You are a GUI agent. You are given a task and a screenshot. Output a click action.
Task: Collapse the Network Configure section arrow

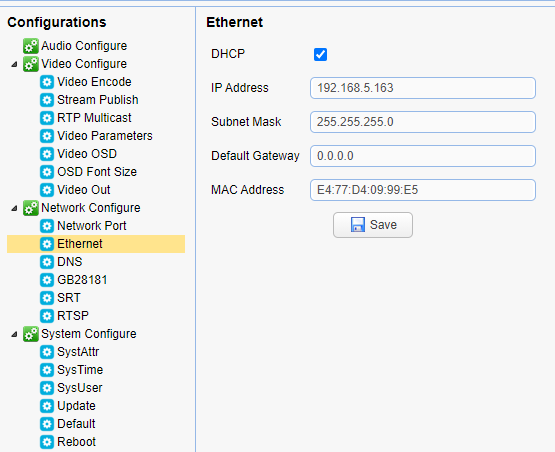pos(14,208)
